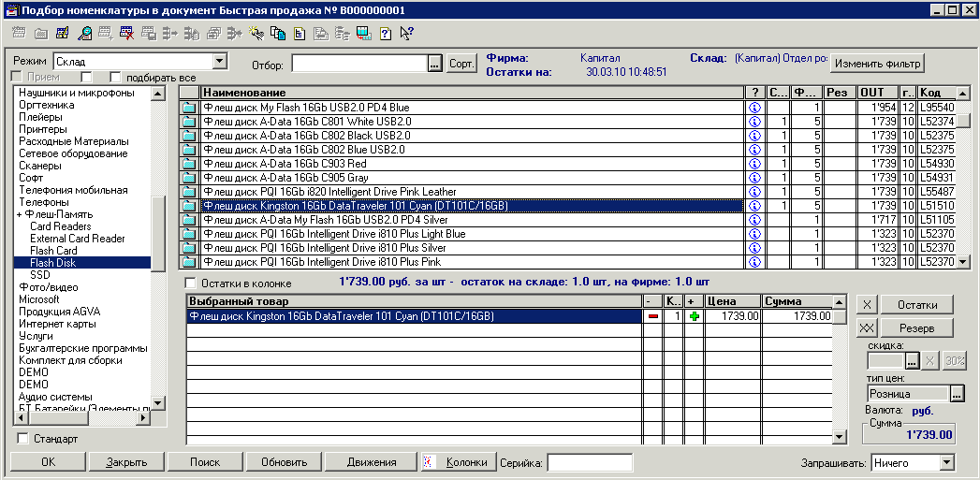980x480 pixels.
Task: Click 'Флеш диск A-Data 16Gb C802 Black USB2.0' row
Action: (x=472, y=135)
